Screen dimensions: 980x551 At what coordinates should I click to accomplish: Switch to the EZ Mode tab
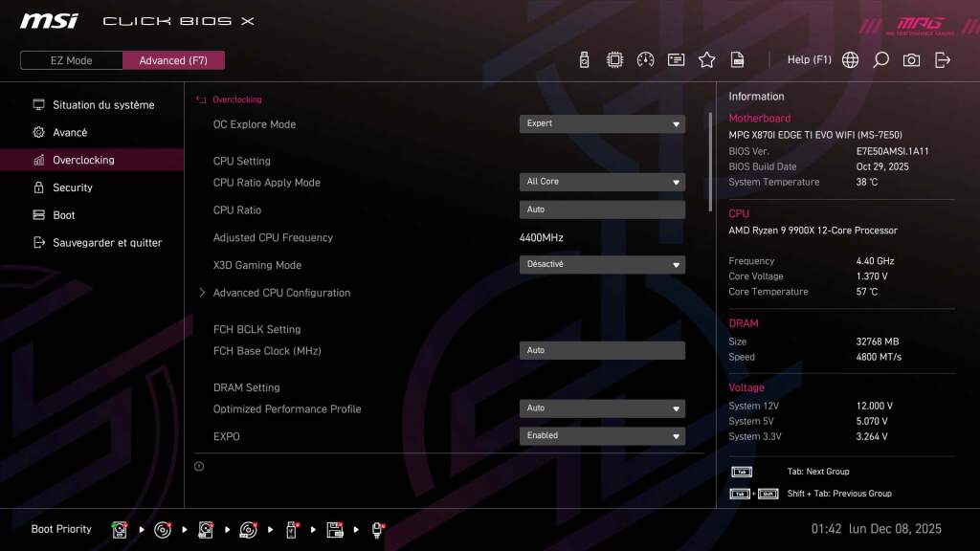70,59
